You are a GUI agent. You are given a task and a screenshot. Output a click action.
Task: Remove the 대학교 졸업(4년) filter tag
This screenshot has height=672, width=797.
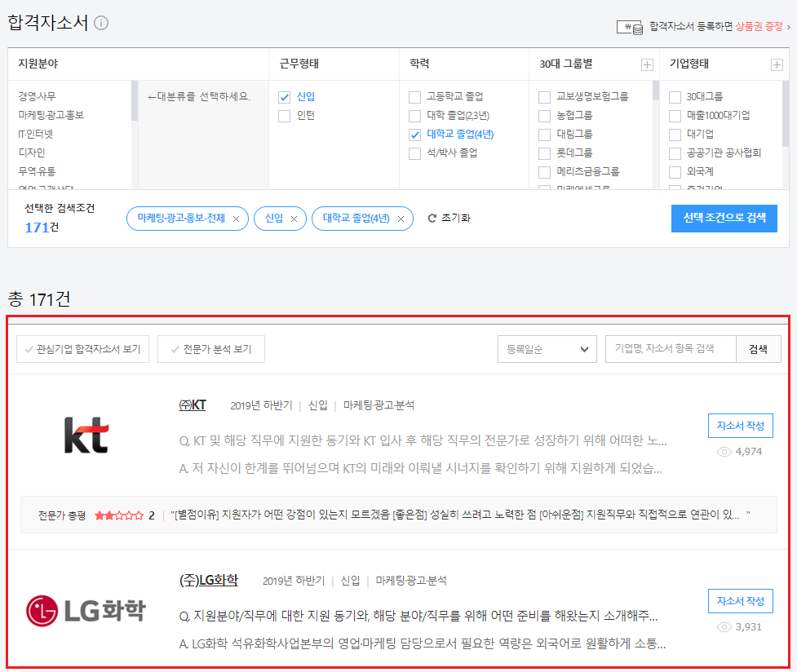coord(401,219)
